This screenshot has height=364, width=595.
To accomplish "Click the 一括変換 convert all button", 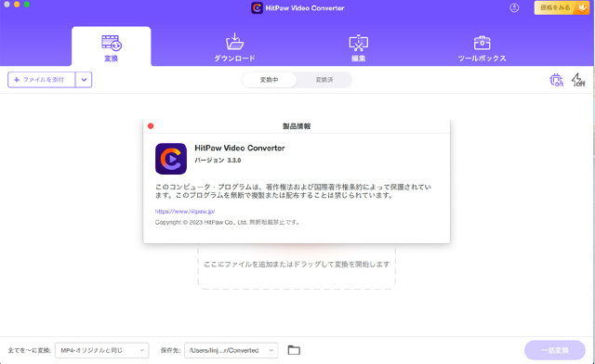I will click(x=555, y=350).
